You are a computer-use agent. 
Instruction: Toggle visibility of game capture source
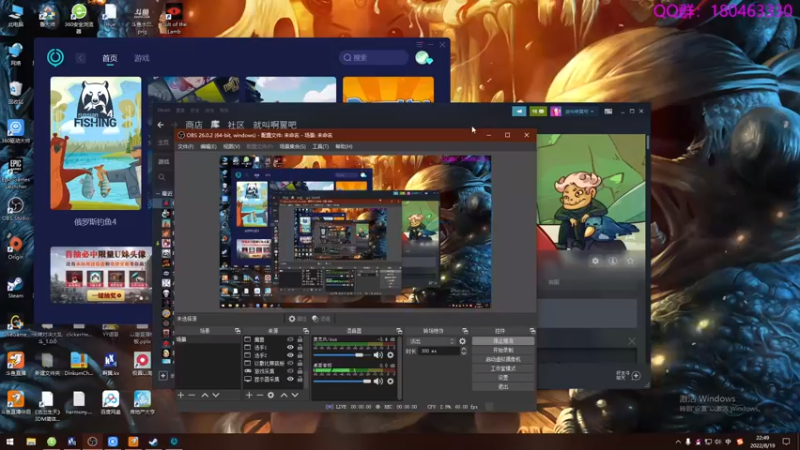point(290,371)
